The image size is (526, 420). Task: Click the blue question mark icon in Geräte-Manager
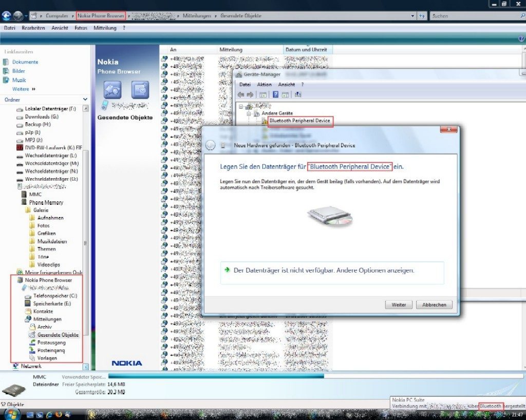point(275,94)
